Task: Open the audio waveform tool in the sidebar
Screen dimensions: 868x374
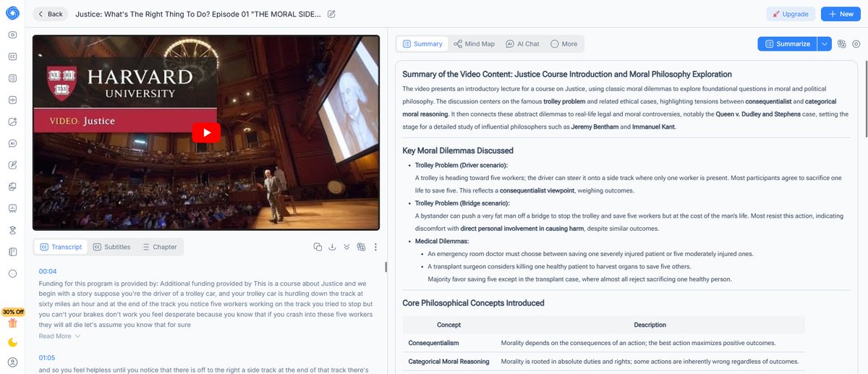Action: (12, 100)
